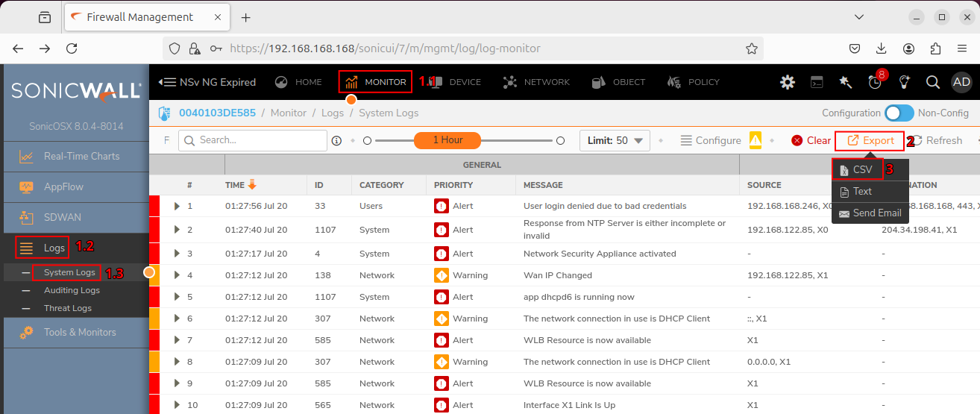Click the site security shield icon

point(175,48)
